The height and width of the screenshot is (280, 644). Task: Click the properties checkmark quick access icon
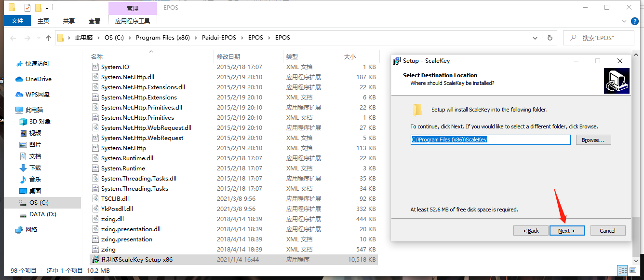27,8
